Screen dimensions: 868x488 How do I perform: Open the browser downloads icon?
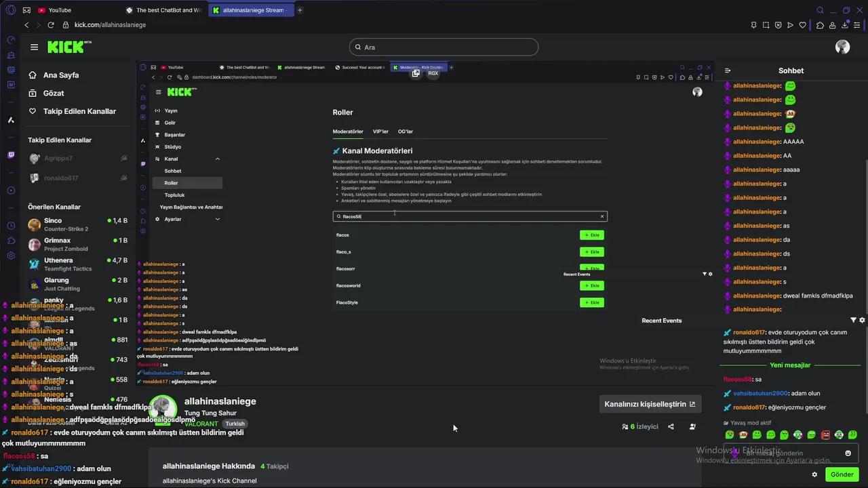(845, 25)
